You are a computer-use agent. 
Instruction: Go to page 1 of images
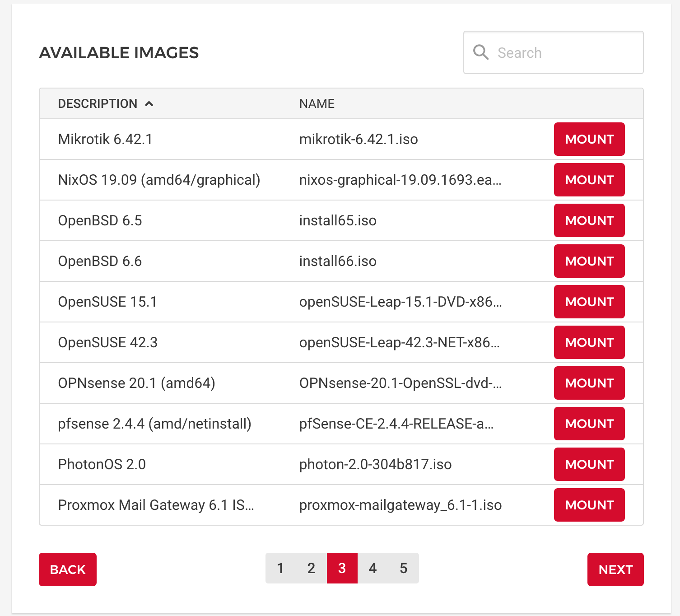280,568
